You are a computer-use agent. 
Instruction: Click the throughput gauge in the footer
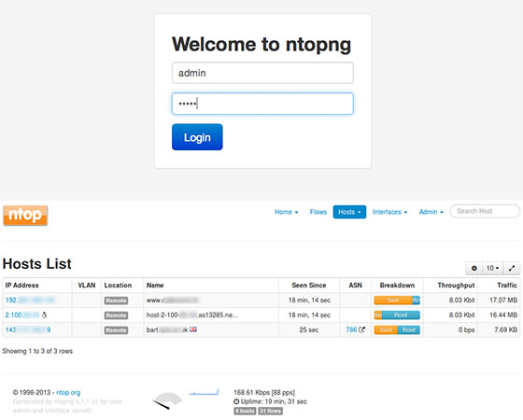[x=167, y=400]
